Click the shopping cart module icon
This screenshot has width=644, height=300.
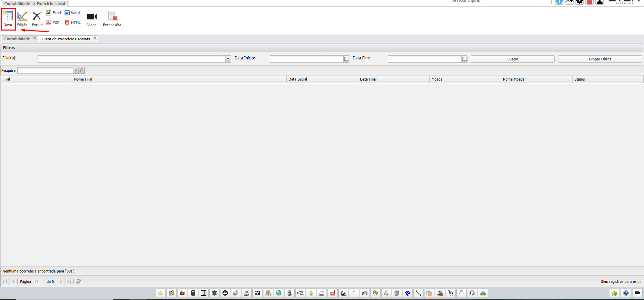click(451, 293)
